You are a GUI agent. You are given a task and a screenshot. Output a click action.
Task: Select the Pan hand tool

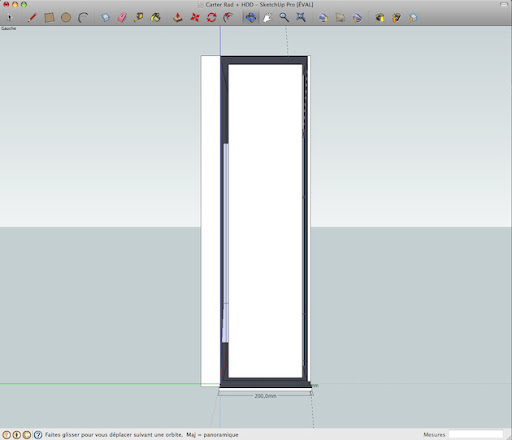267,17
